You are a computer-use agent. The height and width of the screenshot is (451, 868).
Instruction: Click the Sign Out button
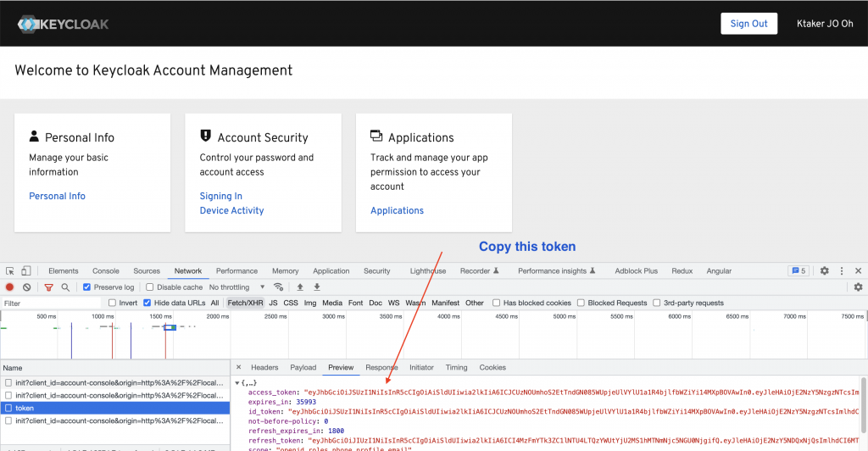pos(748,24)
